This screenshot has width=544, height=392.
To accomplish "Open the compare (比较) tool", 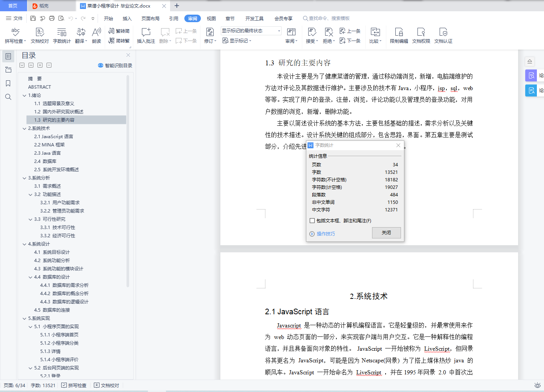I will coord(375,36).
